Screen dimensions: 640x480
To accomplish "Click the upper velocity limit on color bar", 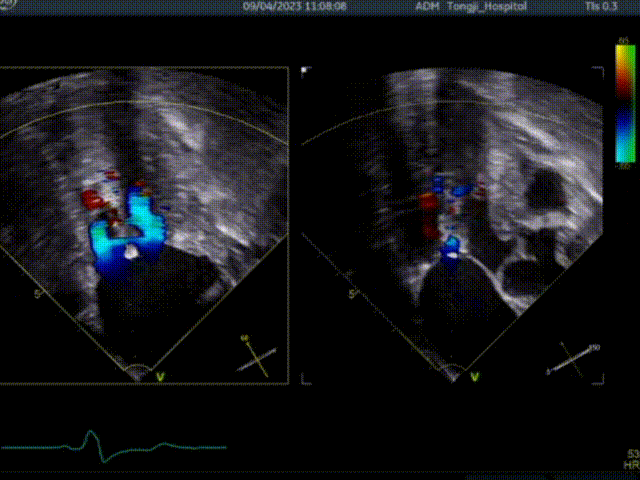I will [623, 40].
